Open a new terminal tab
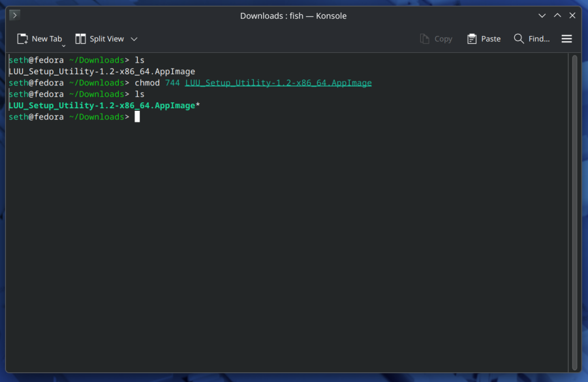Image resolution: width=588 pixels, height=382 pixels. coord(39,39)
